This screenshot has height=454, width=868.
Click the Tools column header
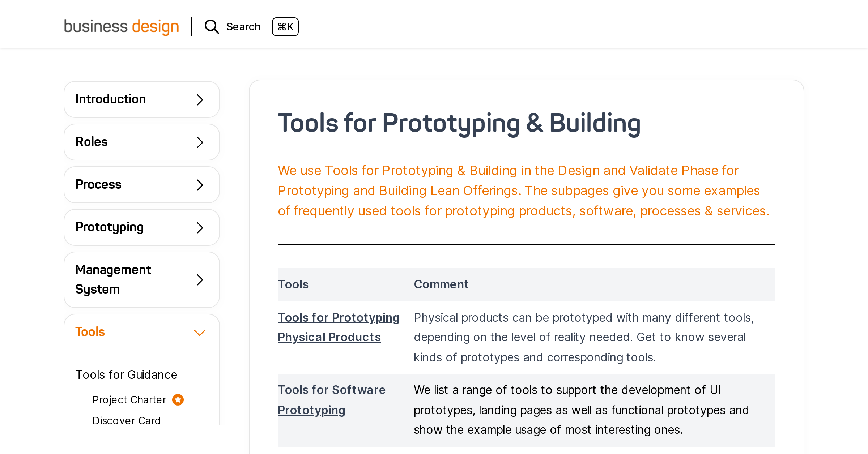pos(293,284)
